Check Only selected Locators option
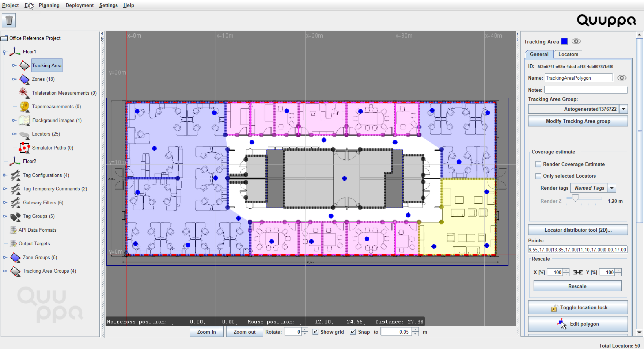This screenshot has height=349, width=644. pos(538,176)
